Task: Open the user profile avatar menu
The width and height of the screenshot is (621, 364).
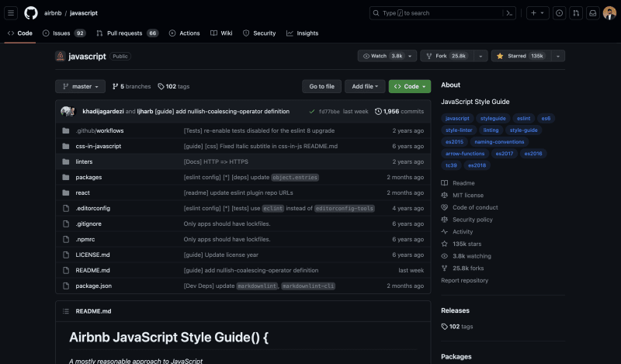Action: (x=609, y=13)
